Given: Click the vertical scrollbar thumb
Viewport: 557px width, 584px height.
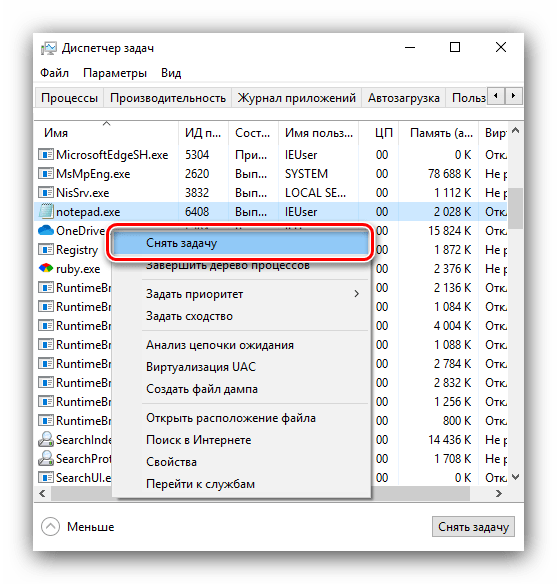Looking at the screenshot, I should point(516,208).
